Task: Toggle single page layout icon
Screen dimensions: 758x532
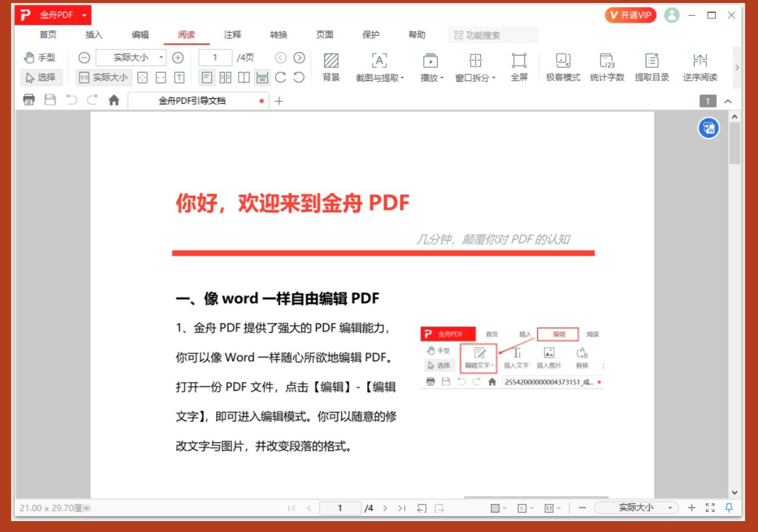Action: point(208,77)
